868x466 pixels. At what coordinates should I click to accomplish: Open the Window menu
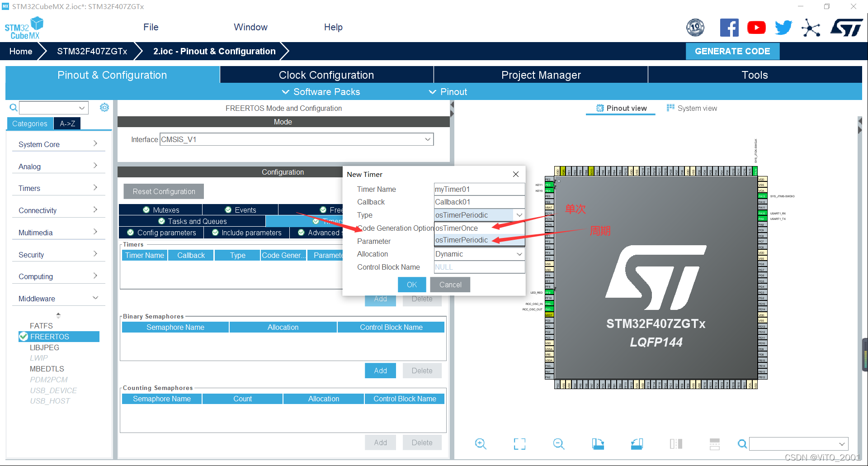pyautogui.click(x=250, y=27)
